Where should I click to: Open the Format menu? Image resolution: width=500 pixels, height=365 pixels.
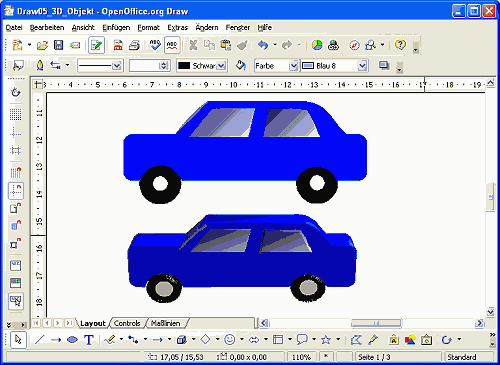148,28
